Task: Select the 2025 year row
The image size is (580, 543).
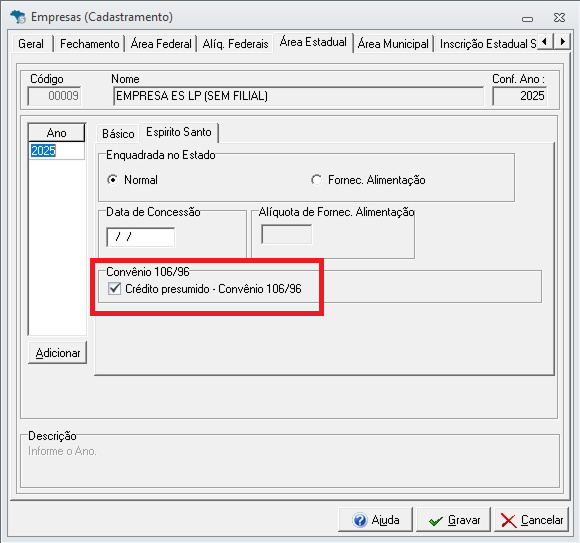Action: point(57,151)
